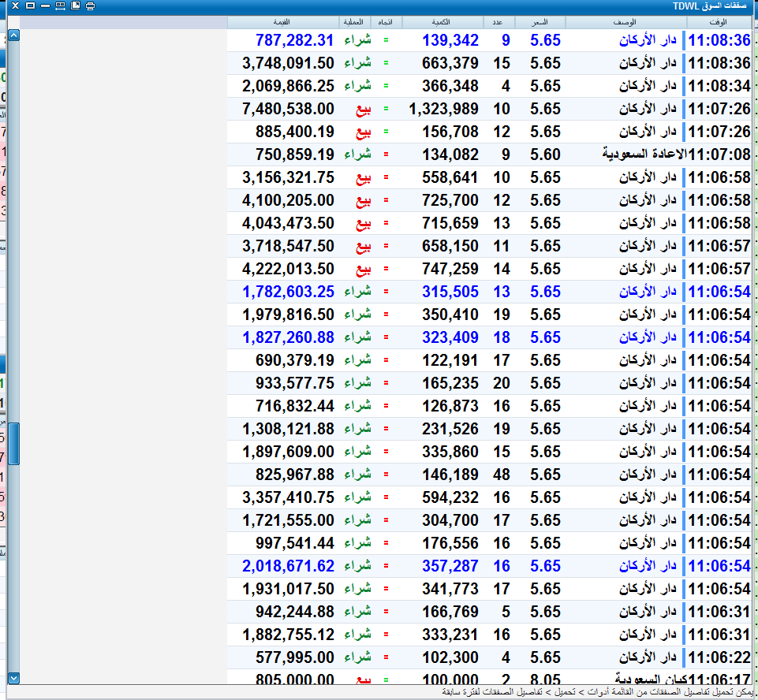Screen dimensions: 758x700
Task: Maximize the market trades window
Action: (x=30, y=6)
